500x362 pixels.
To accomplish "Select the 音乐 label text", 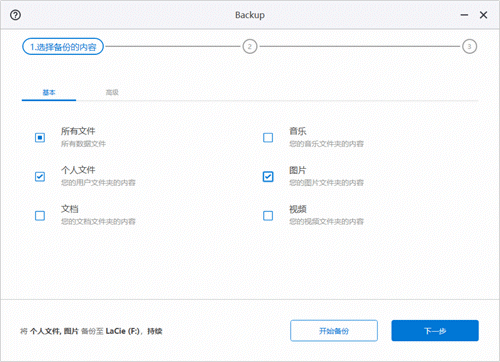I will pyautogui.click(x=298, y=131).
